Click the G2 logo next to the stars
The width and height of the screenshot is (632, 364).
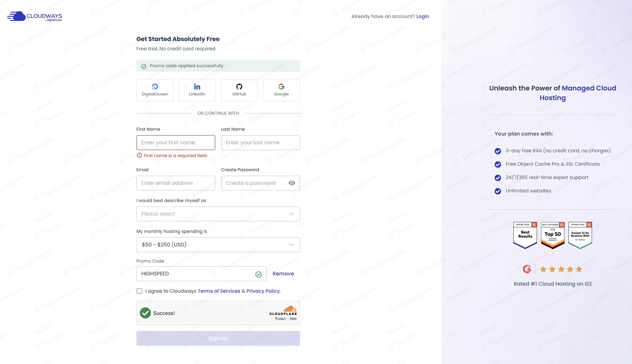pyautogui.click(x=527, y=269)
